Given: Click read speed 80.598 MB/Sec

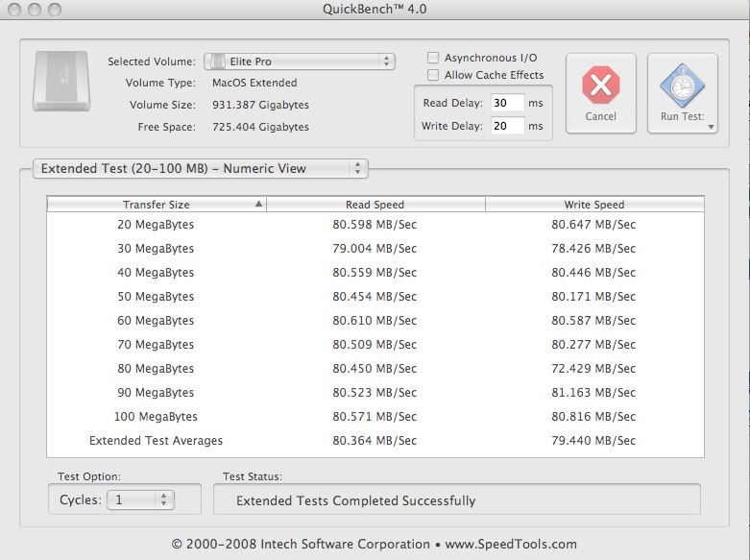Looking at the screenshot, I should point(375,225).
